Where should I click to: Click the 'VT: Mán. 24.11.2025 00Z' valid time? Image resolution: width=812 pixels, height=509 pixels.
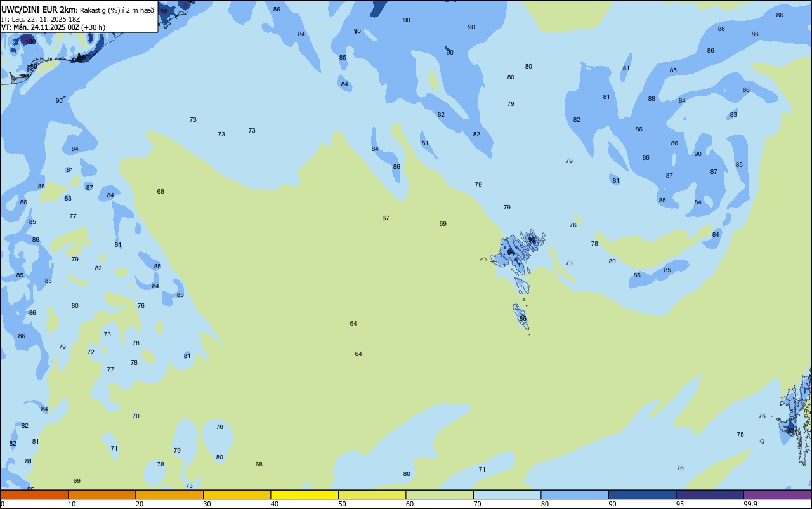pyautogui.click(x=40, y=27)
